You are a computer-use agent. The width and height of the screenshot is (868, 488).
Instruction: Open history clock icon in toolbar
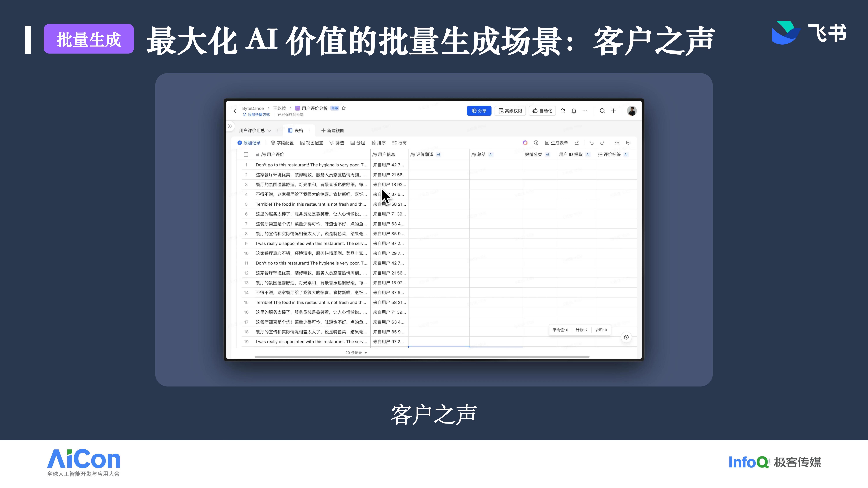536,143
